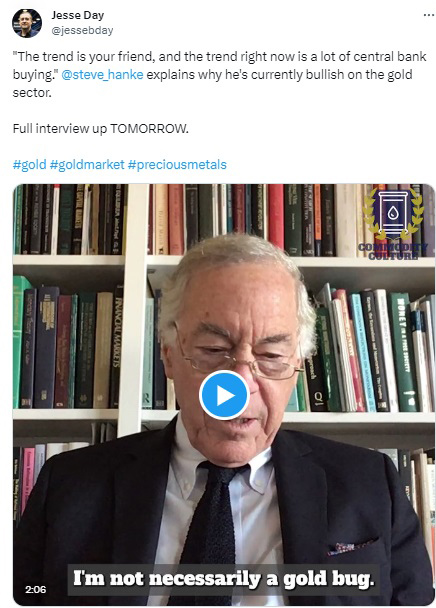Viewport: 436px width, 608px height.
Task: Click the 2:06 video duration label
Action: click(x=35, y=589)
